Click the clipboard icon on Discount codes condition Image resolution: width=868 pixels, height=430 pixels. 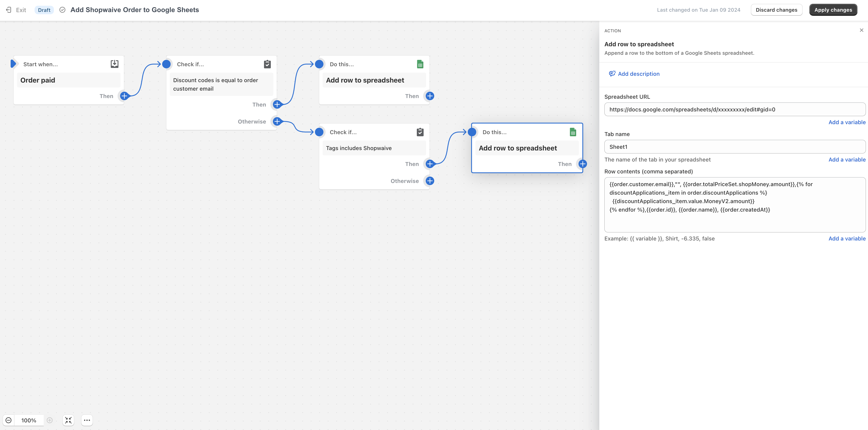(x=267, y=64)
